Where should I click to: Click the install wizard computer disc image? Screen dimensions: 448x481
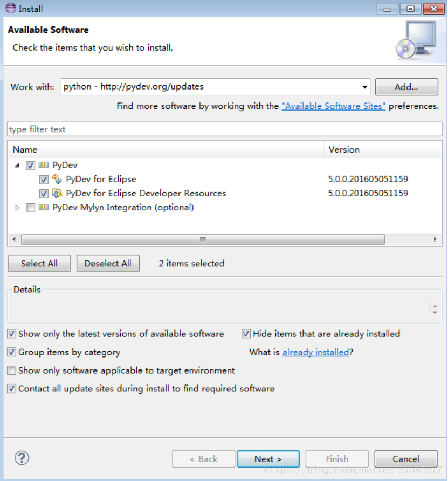coord(417,40)
